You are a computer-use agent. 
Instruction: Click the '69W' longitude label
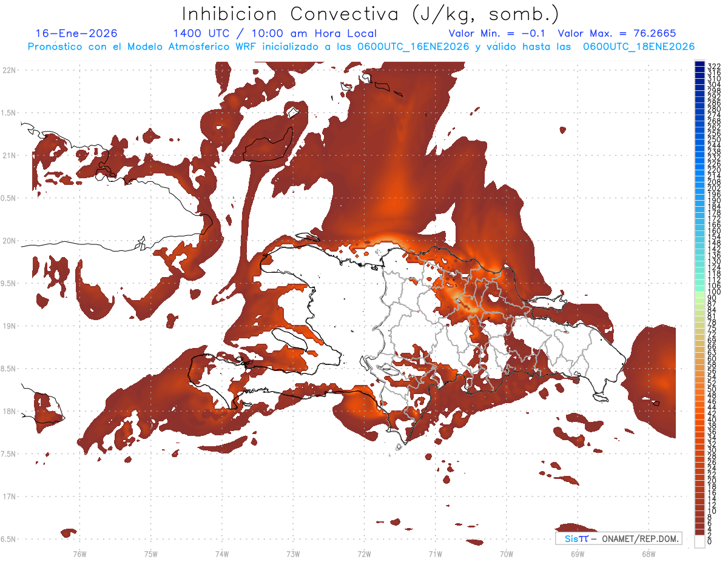[578, 554]
